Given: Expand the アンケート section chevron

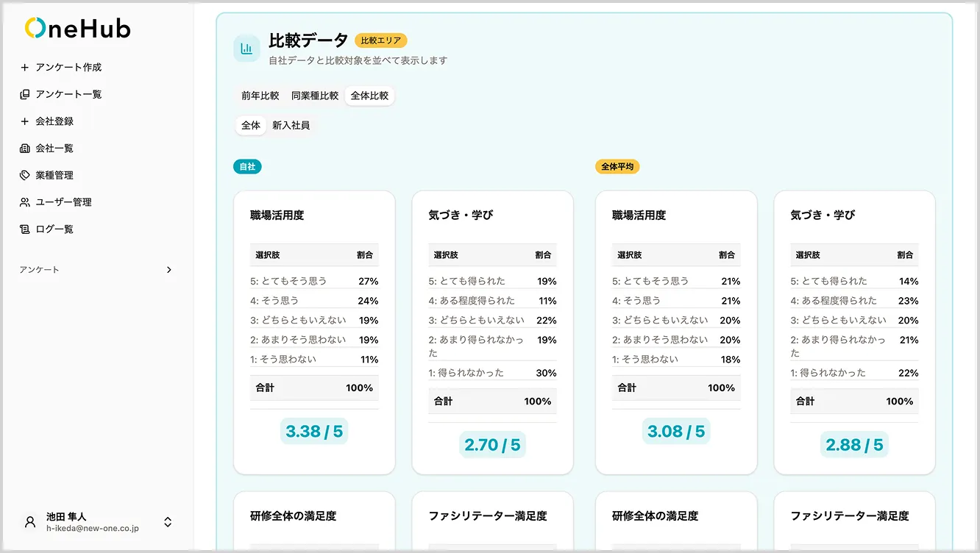Looking at the screenshot, I should tap(168, 270).
